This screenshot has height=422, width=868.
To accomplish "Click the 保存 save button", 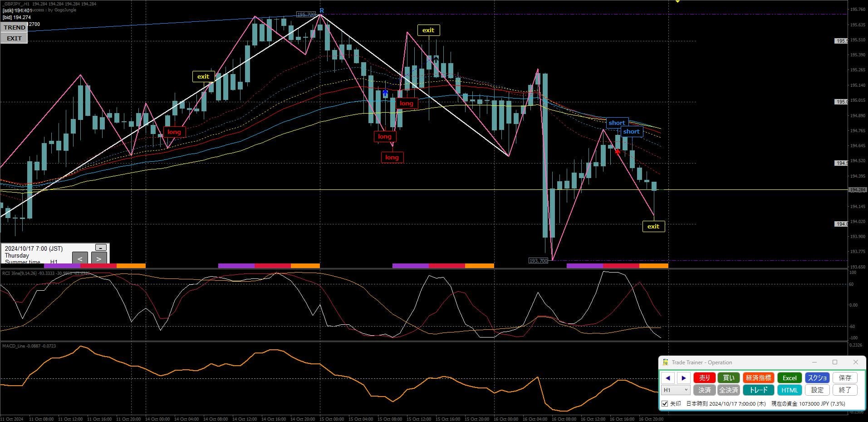I will [x=845, y=378].
